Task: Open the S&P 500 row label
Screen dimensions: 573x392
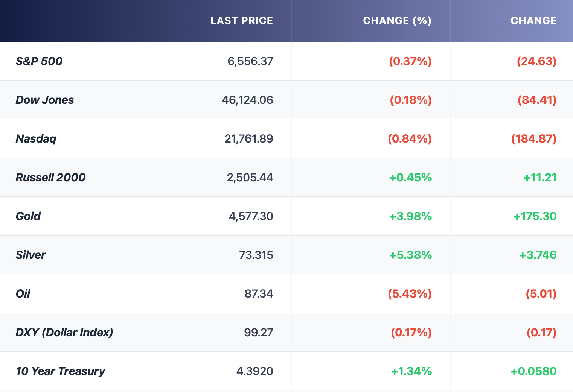Action: point(39,61)
